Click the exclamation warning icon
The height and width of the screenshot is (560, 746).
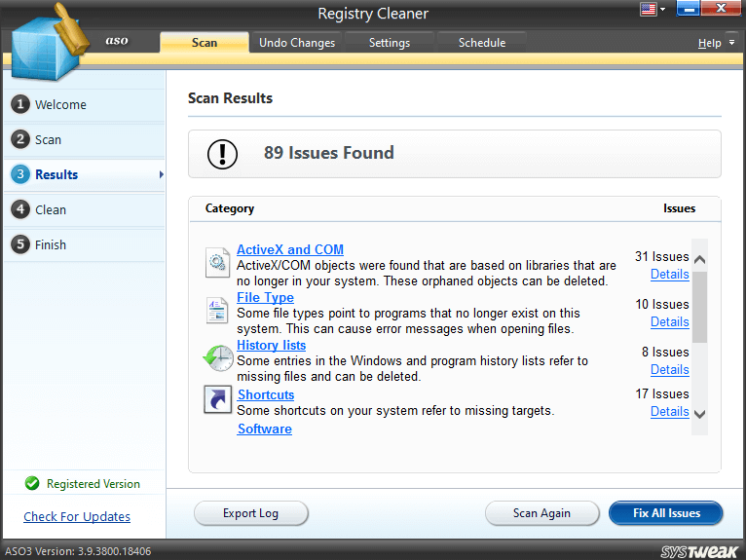pyautogui.click(x=222, y=154)
